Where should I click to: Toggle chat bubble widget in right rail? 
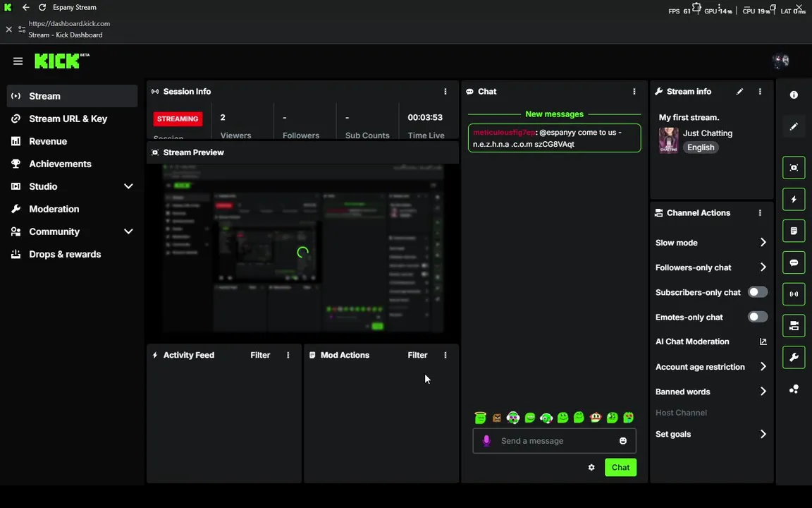(x=794, y=262)
